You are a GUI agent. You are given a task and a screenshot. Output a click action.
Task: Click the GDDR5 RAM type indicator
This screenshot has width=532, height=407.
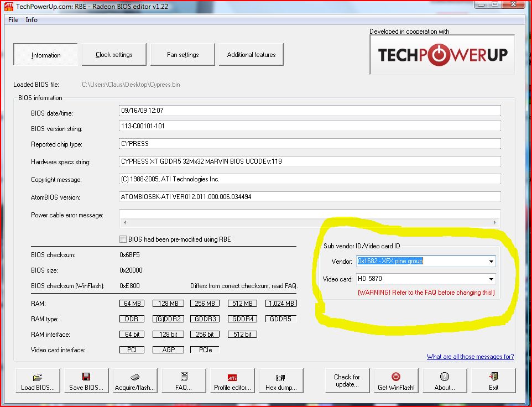tap(280, 319)
